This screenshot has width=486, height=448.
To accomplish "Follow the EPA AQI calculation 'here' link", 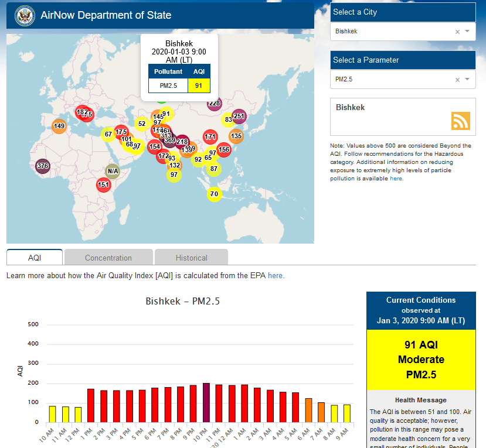I will pos(276,275).
